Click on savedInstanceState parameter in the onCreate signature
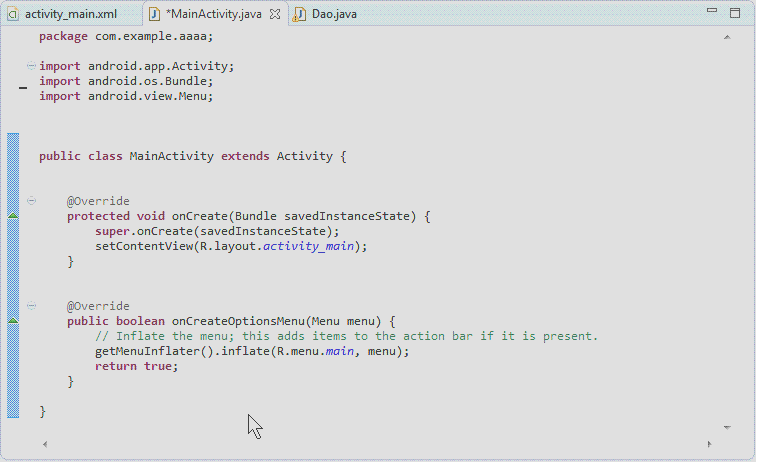 pyautogui.click(x=347, y=216)
